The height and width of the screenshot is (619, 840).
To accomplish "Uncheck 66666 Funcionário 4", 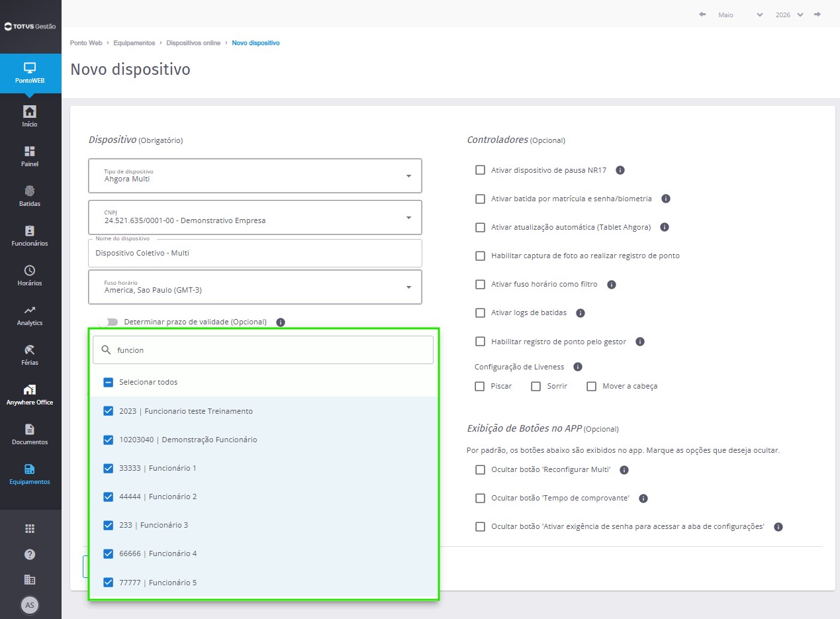I will (x=109, y=553).
